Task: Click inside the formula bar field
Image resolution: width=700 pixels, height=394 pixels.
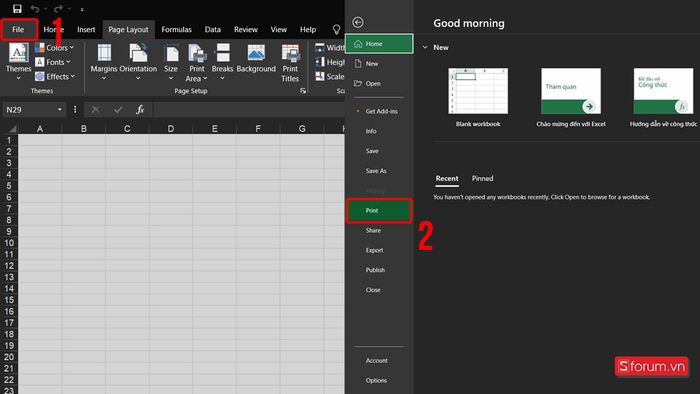Action: (249, 109)
